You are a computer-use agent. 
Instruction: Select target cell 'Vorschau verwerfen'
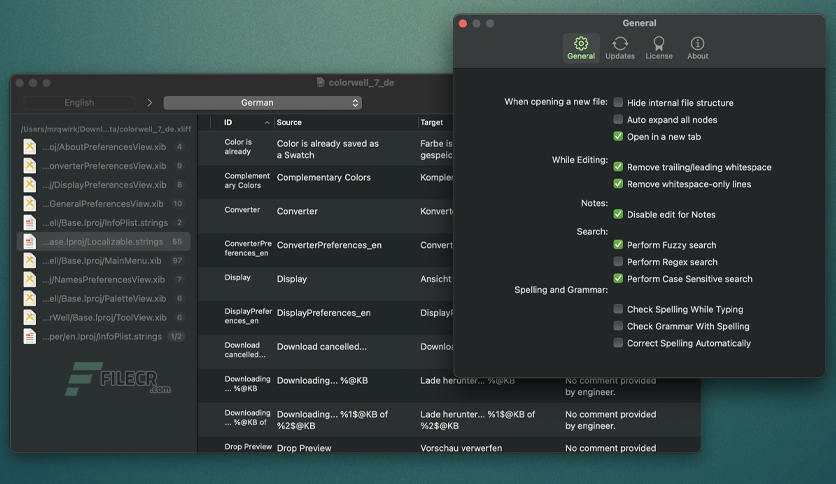(x=461, y=448)
